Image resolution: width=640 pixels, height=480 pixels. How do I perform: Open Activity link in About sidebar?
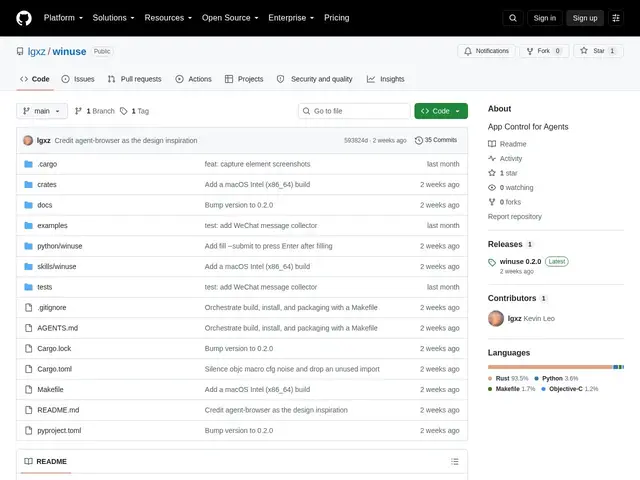505,158
